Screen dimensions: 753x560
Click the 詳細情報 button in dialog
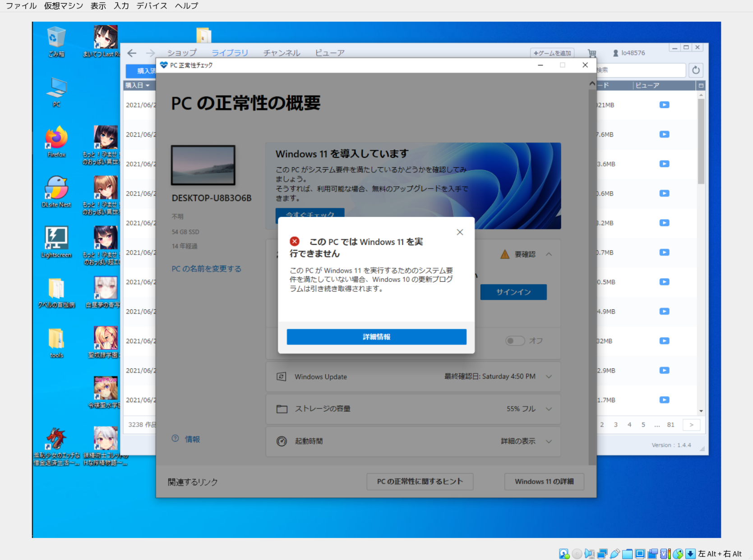coord(377,337)
